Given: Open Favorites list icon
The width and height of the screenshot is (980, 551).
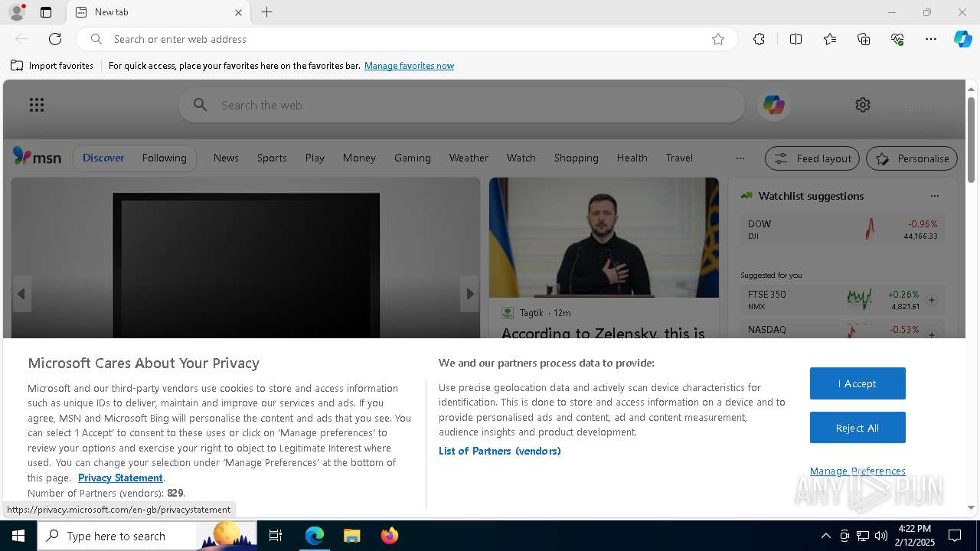Looking at the screenshot, I should (x=830, y=39).
